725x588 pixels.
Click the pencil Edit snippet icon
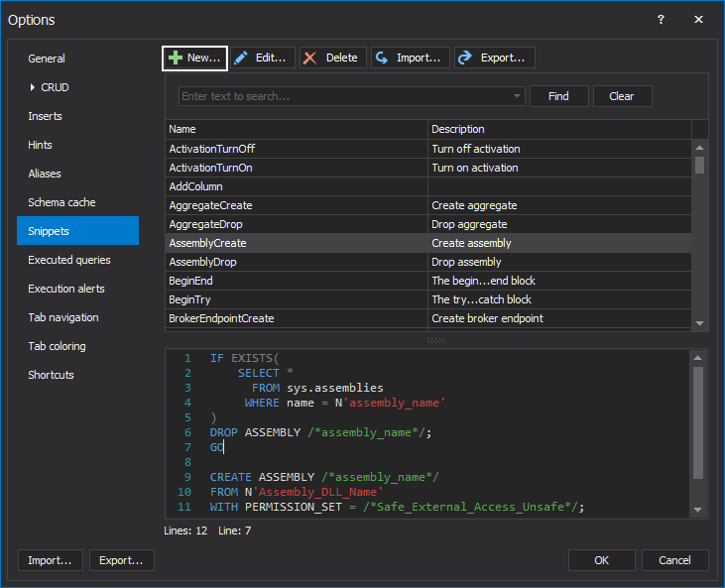pyautogui.click(x=242, y=59)
